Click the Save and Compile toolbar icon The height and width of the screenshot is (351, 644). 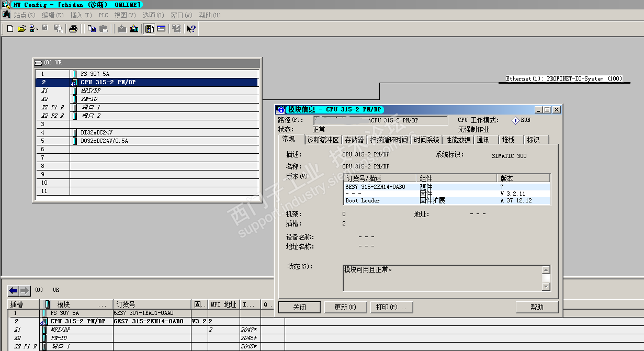click(x=58, y=29)
